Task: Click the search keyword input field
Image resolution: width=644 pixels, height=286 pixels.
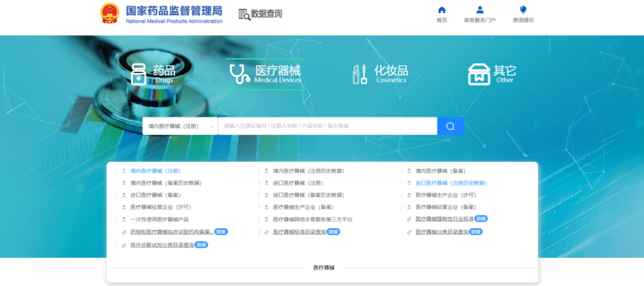Action: click(x=327, y=126)
